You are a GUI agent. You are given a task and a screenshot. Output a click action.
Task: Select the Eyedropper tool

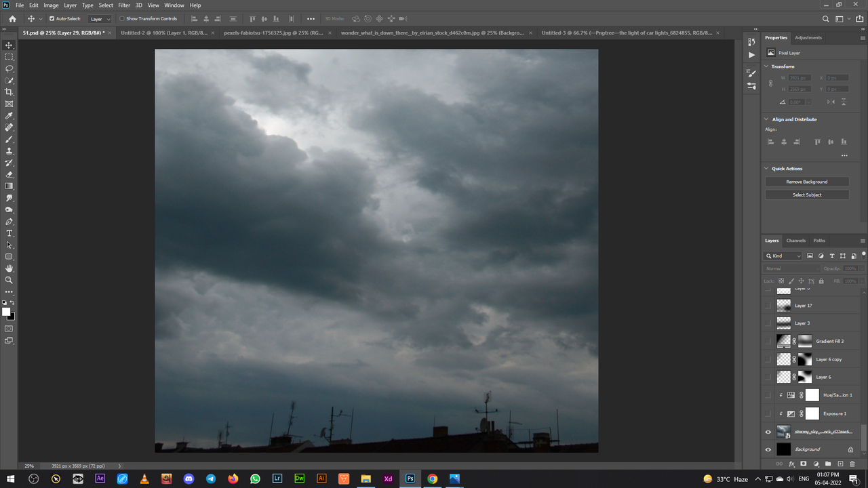(x=9, y=116)
